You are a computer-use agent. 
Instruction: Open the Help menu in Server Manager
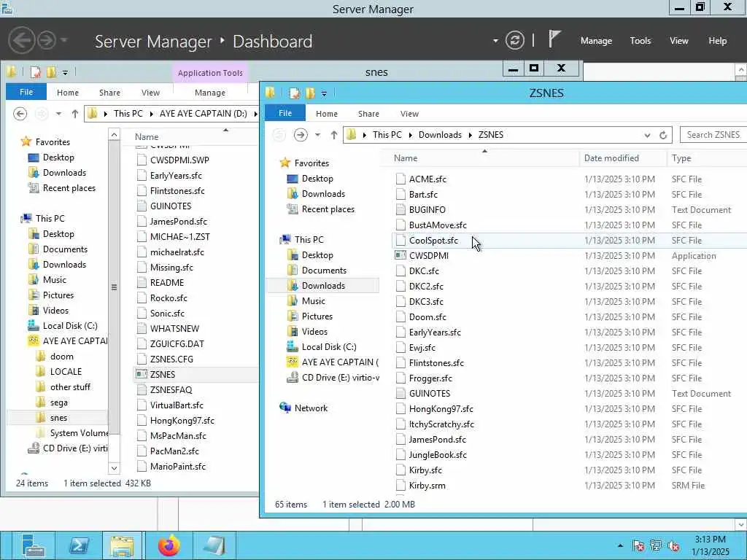[718, 41]
